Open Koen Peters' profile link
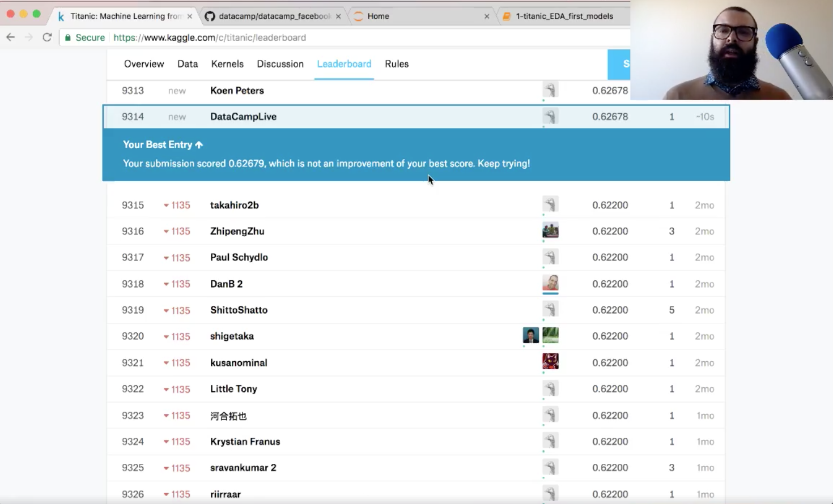 [237, 91]
